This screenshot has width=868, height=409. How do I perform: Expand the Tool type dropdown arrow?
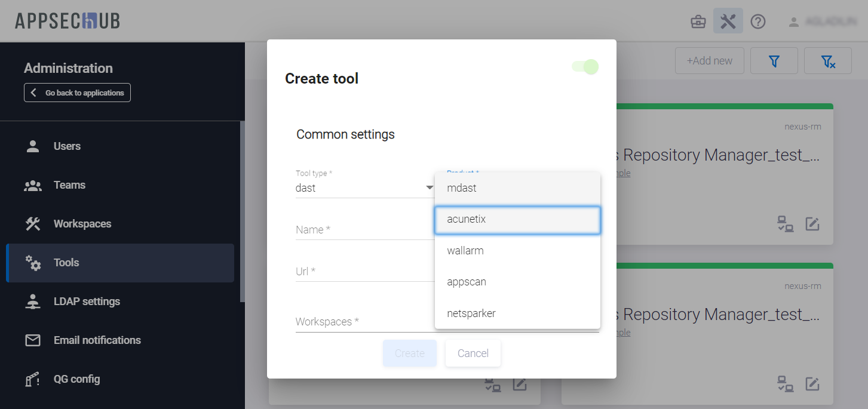point(429,188)
